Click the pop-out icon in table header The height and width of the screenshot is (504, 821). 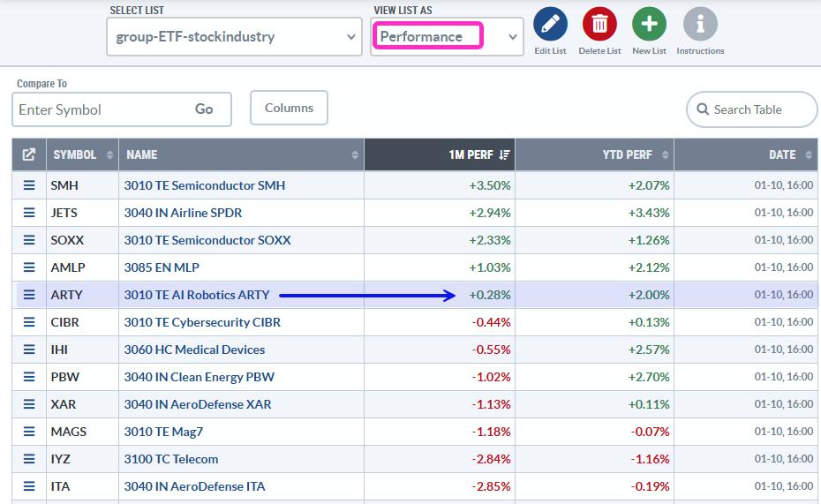click(29, 154)
